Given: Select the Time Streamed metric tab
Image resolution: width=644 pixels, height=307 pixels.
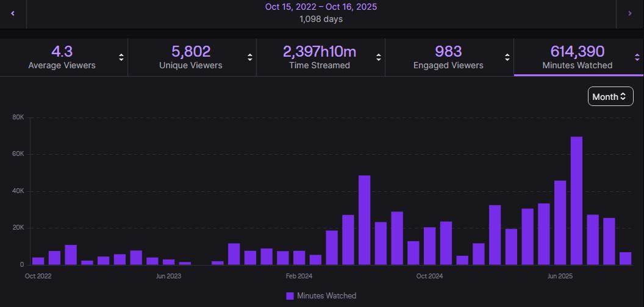Looking at the screenshot, I should (321, 57).
